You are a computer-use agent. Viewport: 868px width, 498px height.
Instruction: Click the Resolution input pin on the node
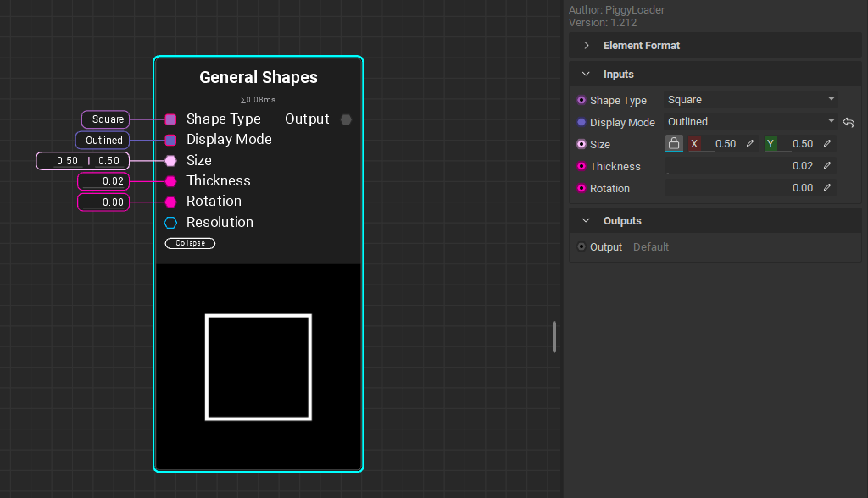click(x=170, y=223)
